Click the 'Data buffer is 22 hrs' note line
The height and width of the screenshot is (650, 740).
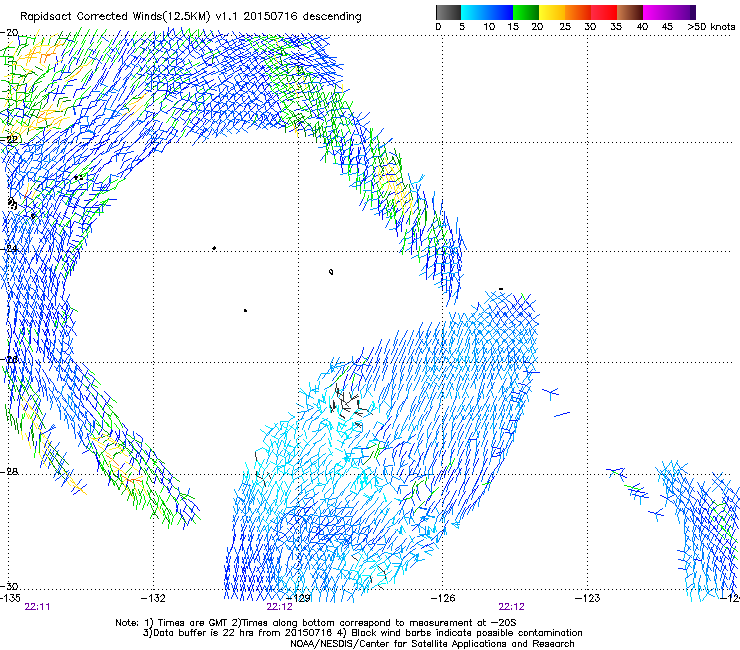point(362,633)
